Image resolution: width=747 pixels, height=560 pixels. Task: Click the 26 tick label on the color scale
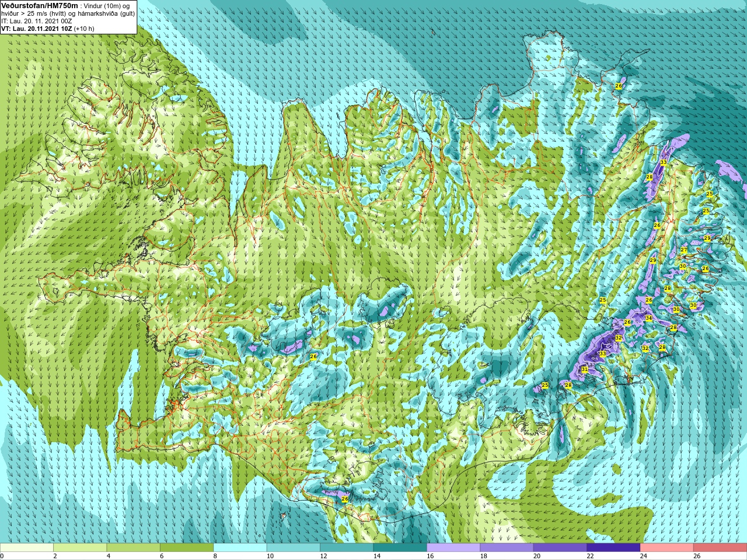(697, 556)
